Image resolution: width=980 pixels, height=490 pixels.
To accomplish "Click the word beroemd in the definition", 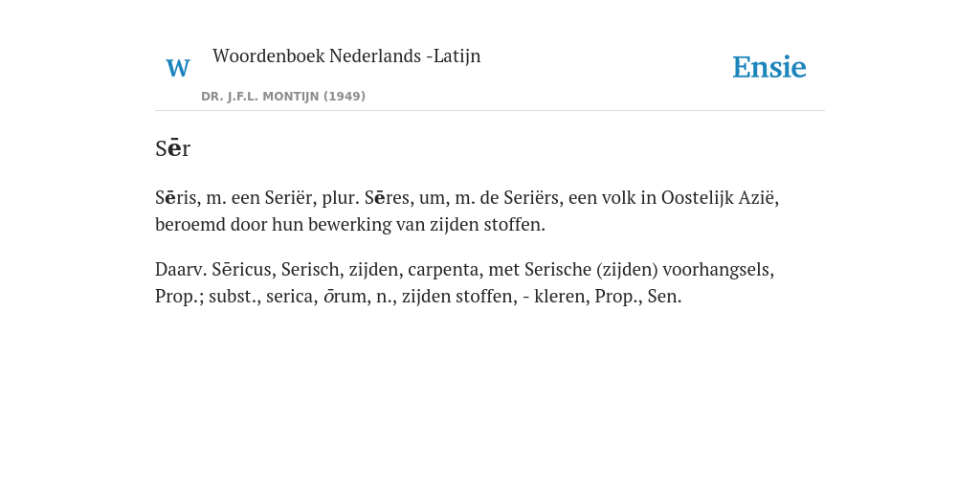I will click(x=190, y=225).
